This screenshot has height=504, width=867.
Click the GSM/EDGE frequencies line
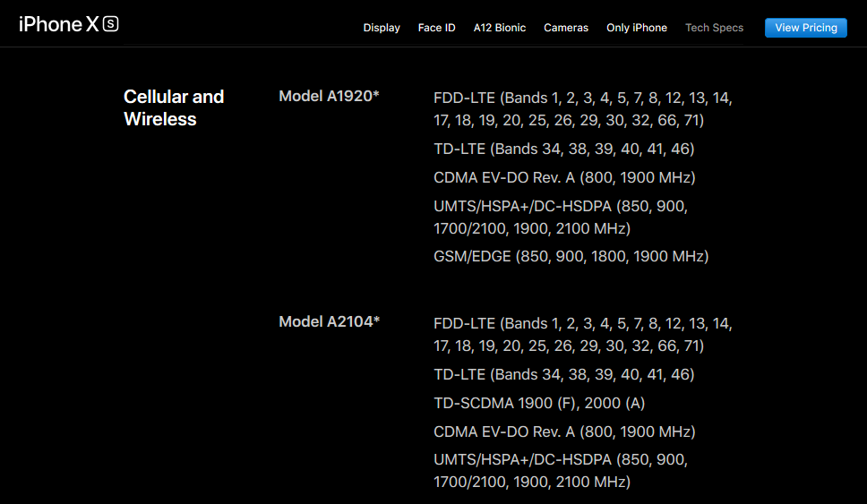(571, 256)
